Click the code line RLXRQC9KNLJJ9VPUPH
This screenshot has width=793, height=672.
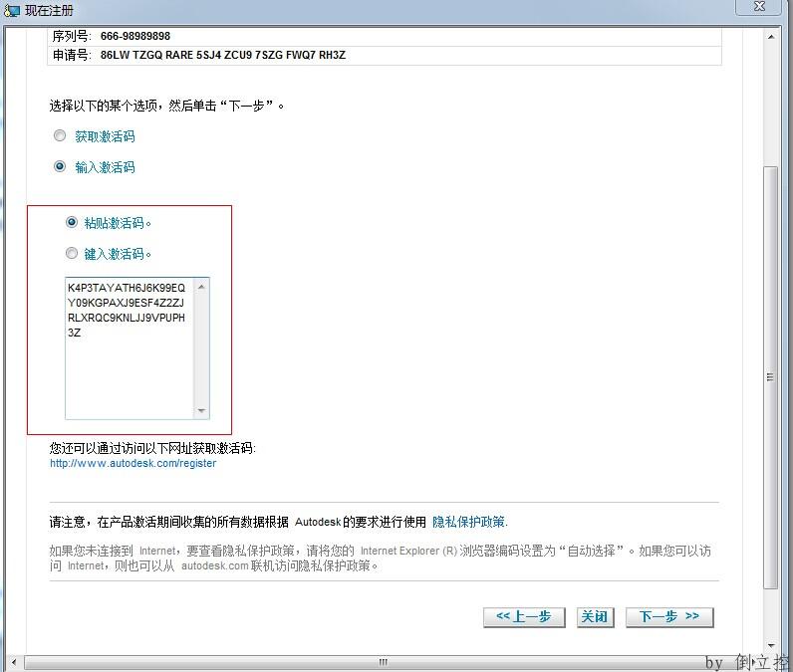pyautogui.click(x=127, y=318)
